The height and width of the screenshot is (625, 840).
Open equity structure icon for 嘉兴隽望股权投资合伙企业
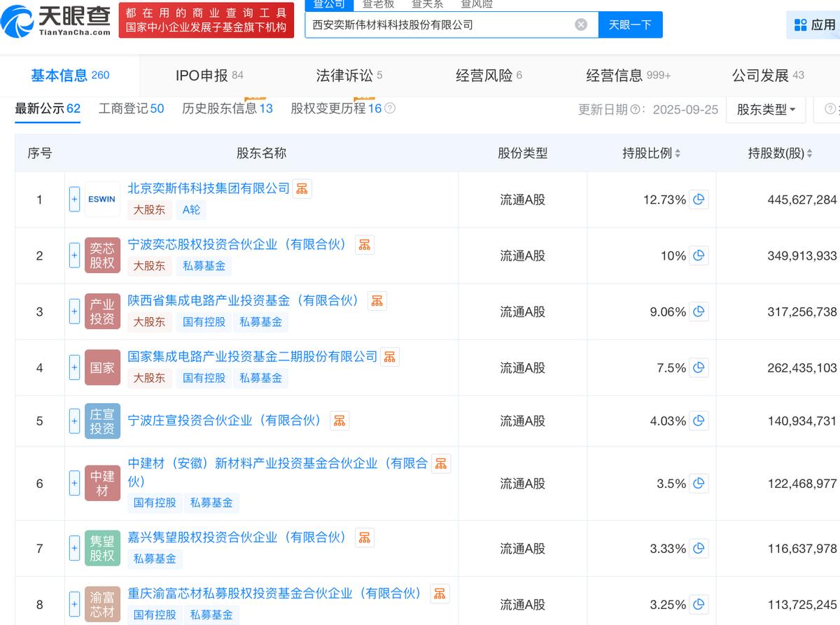364,538
